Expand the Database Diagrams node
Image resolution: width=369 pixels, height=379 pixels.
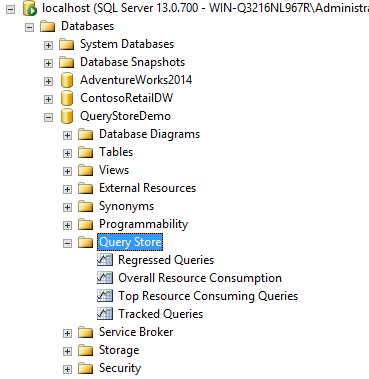(x=67, y=135)
